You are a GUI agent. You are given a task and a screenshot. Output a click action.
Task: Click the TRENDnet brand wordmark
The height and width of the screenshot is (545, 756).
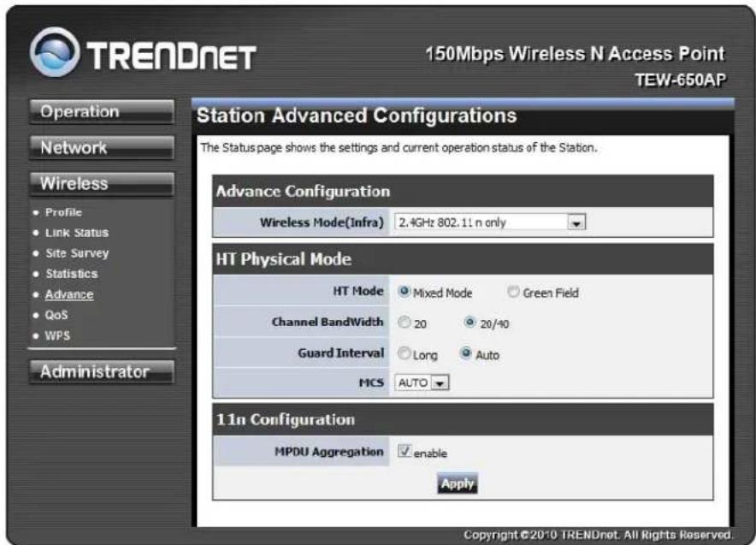click(x=171, y=56)
